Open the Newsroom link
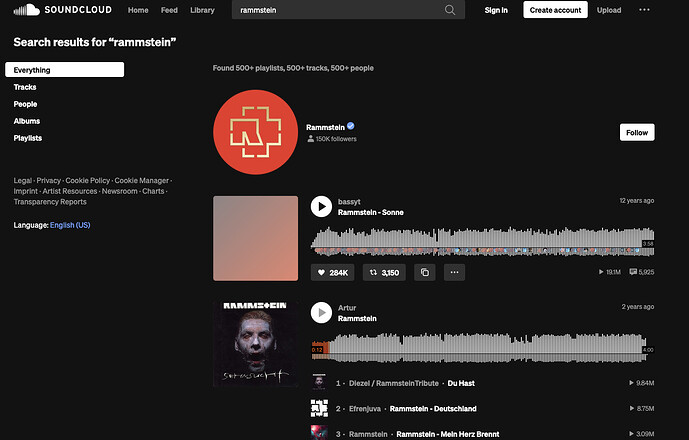Viewport: 689px width, 440px height. [x=120, y=191]
